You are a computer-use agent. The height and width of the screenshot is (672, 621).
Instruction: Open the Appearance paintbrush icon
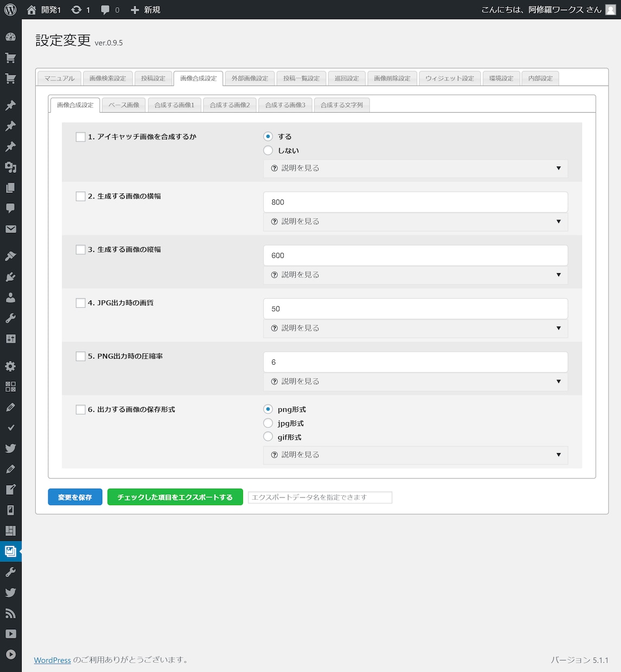tap(10, 256)
